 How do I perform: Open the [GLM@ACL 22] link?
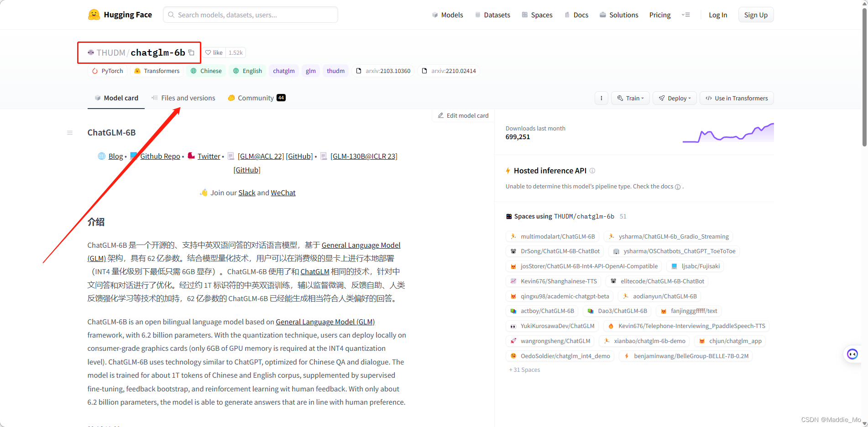pos(261,156)
